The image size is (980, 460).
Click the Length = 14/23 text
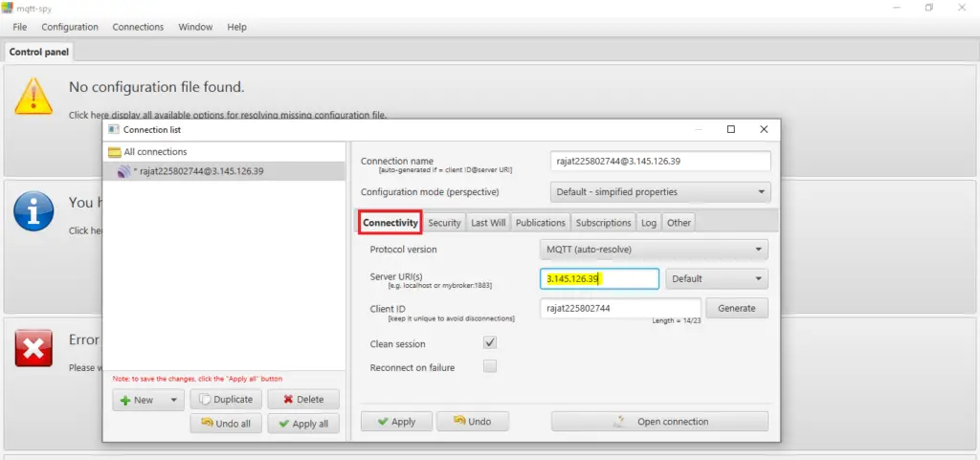[677, 320]
